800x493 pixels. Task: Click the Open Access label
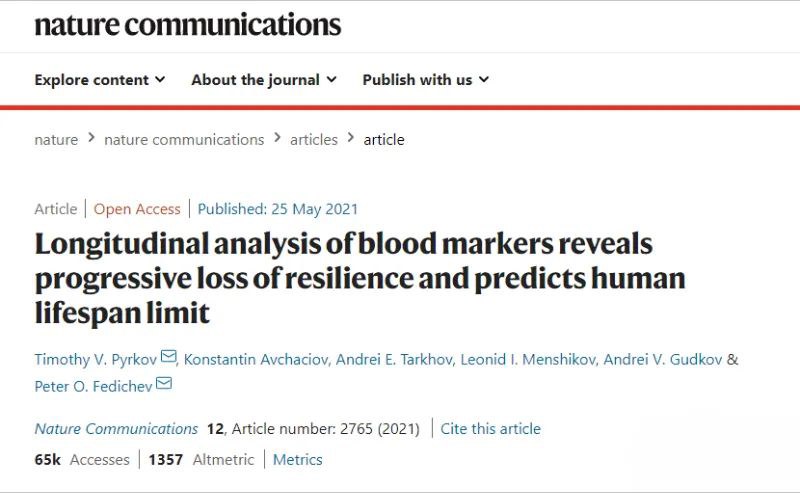137,209
